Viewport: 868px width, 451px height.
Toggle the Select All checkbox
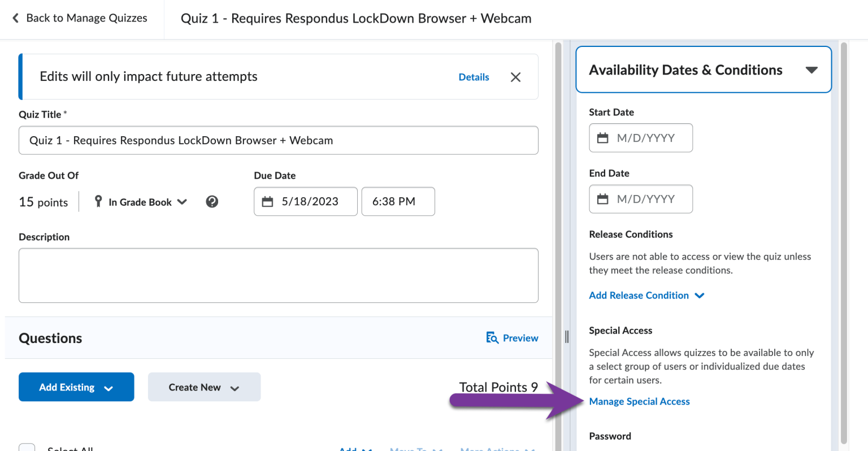tap(27, 448)
